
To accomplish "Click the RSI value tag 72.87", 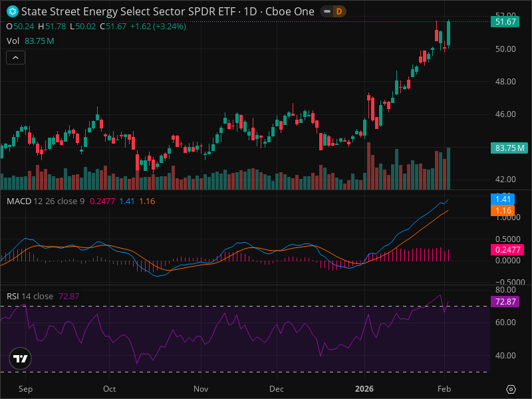I will pyautogui.click(x=505, y=302).
